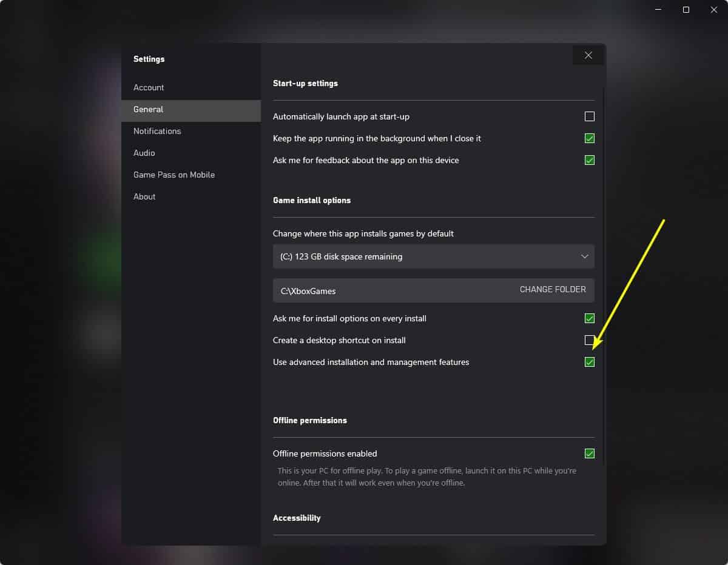Click the offline play description text
This screenshot has height=565, width=728.
point(427,476)
